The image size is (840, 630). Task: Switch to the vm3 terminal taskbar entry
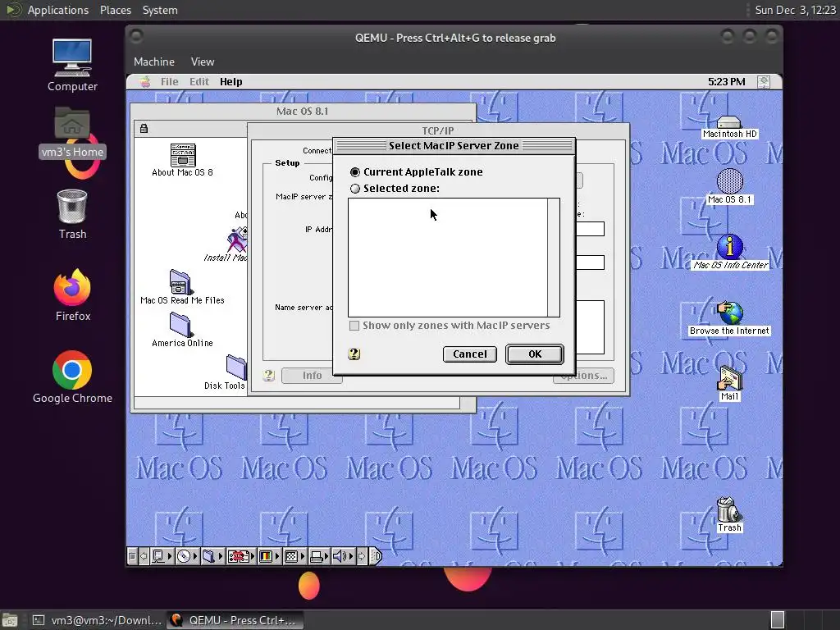[x=97, y=620]
